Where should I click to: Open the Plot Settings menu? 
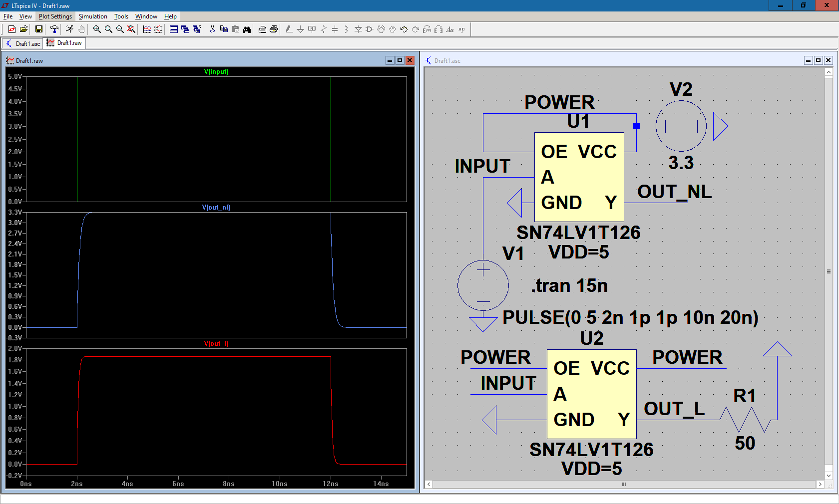(55, 16)
